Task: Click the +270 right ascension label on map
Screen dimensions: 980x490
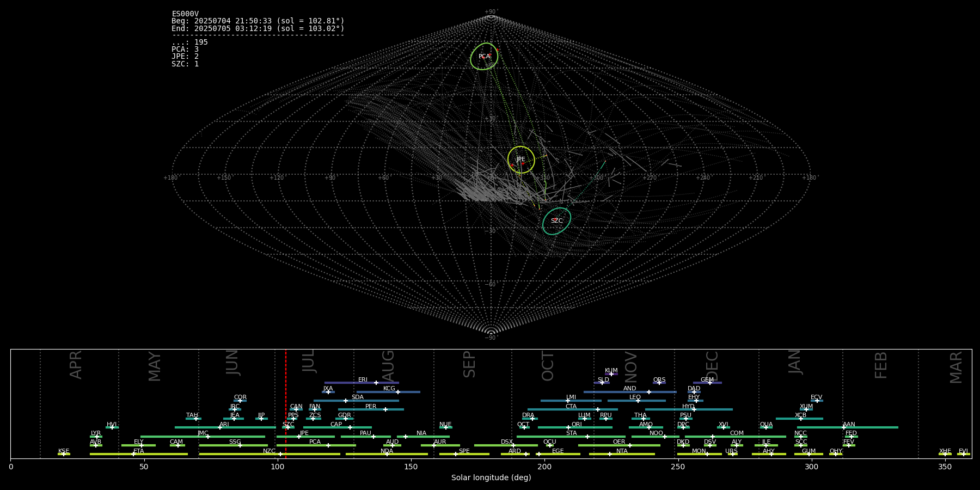Action: [x=650, y=177]
